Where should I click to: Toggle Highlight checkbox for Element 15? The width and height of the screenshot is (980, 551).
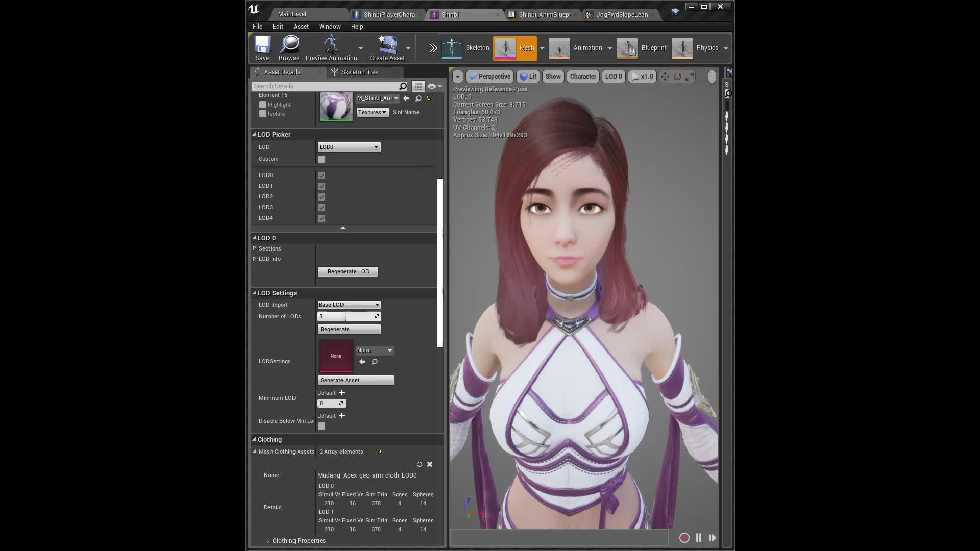[263, 105]
